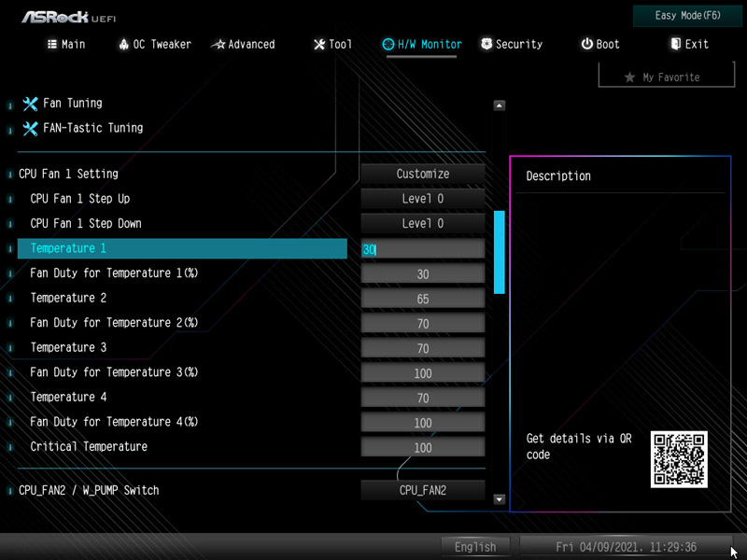
Task: Select the Temperature 2 label
Action: point(68,298)
